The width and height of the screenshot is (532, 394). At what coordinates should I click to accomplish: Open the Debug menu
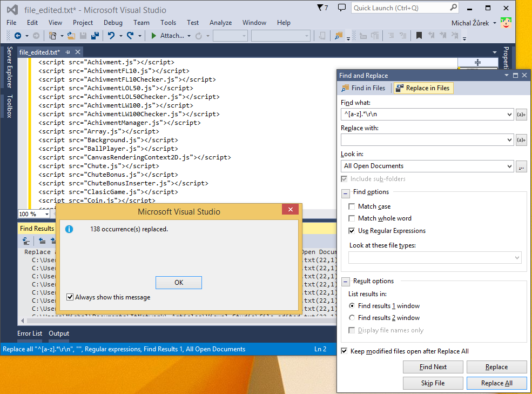tap(113, 23)
